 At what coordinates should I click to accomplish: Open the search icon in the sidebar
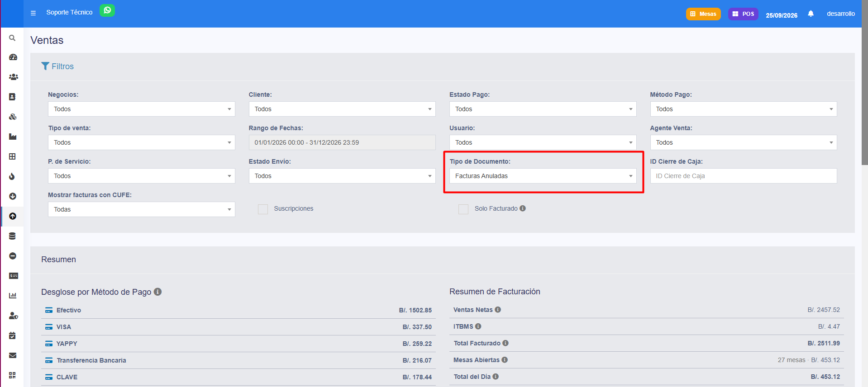(x=12, y=38)
